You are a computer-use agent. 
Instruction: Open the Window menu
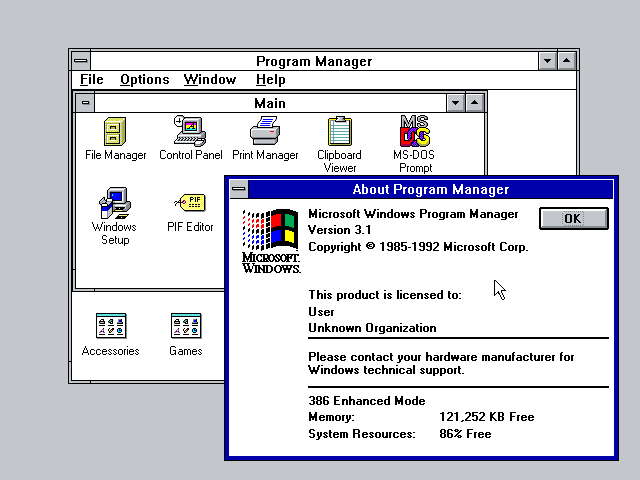pyautogui.click(x=210, y=80)
